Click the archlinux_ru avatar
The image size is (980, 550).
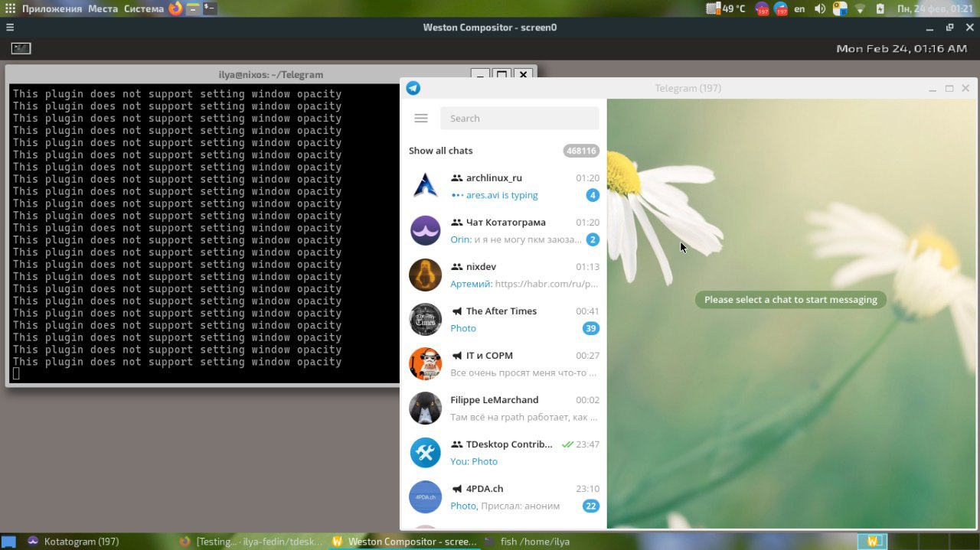click(425, 186)
